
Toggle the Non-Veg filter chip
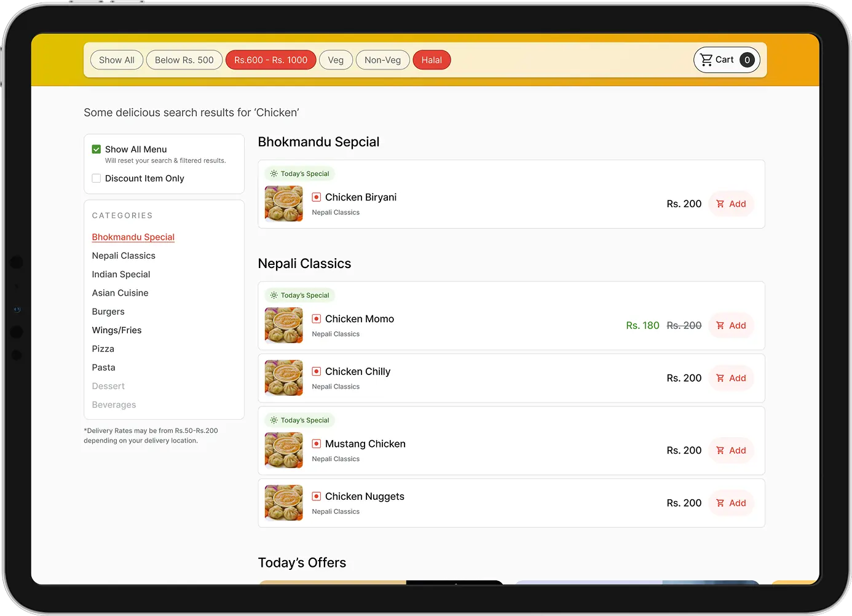coord(382,60)
